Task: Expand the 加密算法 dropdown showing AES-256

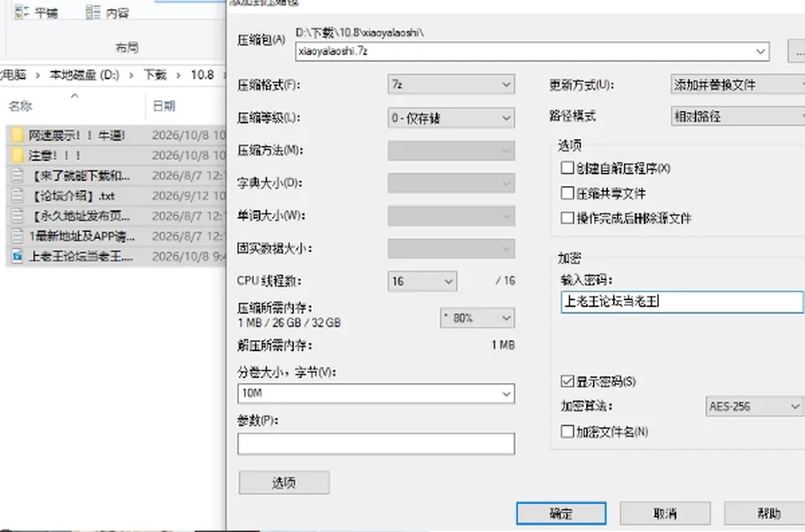Action: pos(754,406)
